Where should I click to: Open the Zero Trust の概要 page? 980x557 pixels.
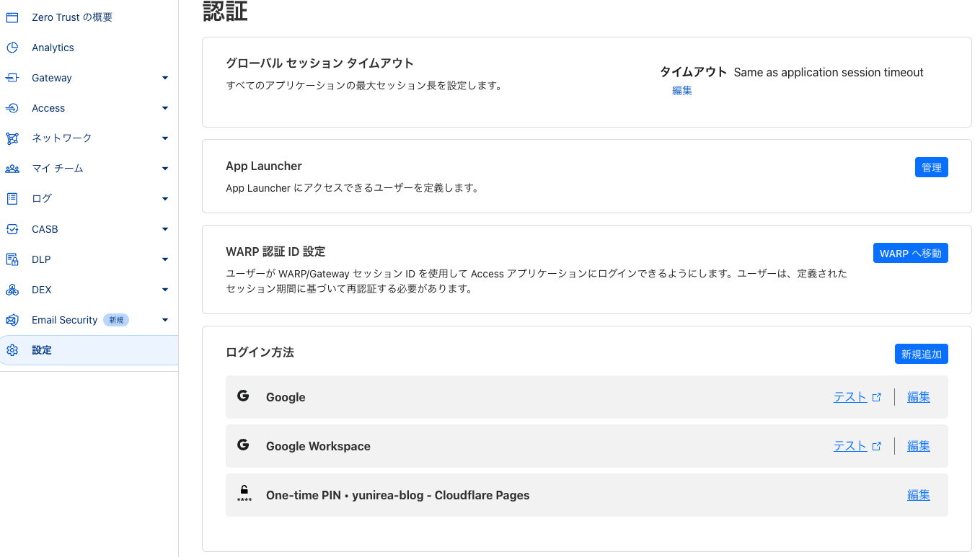(72, 17)
